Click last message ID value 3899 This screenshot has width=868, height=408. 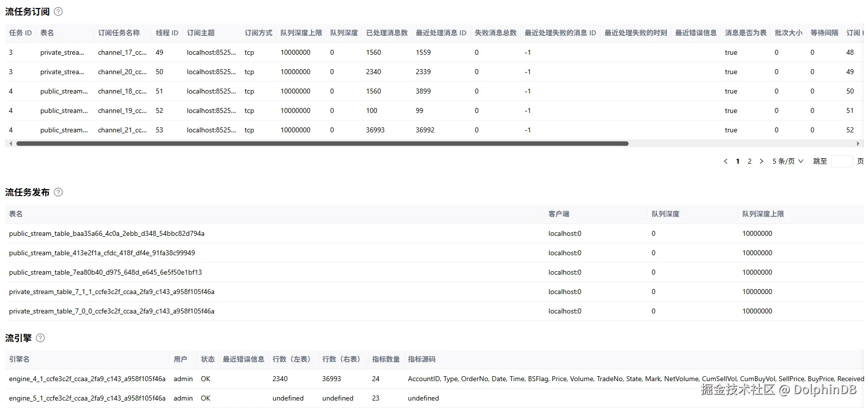424,91
